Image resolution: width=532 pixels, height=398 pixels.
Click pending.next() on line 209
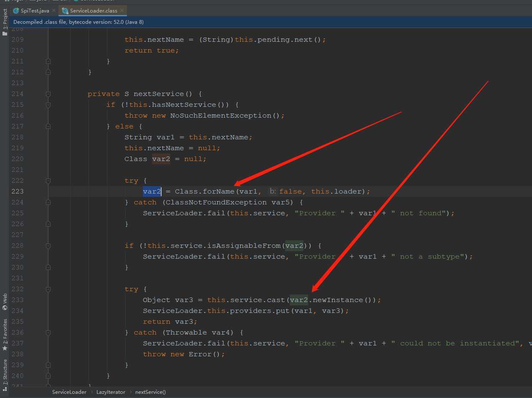pos(289,40)
